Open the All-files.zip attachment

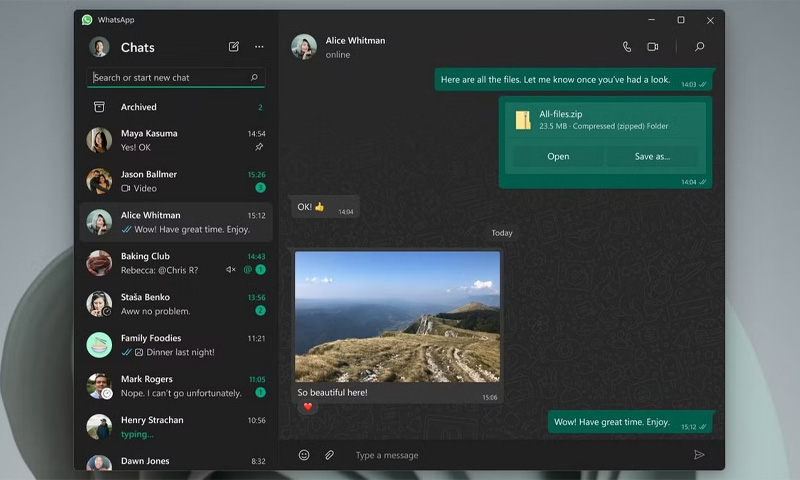point(558,156)
